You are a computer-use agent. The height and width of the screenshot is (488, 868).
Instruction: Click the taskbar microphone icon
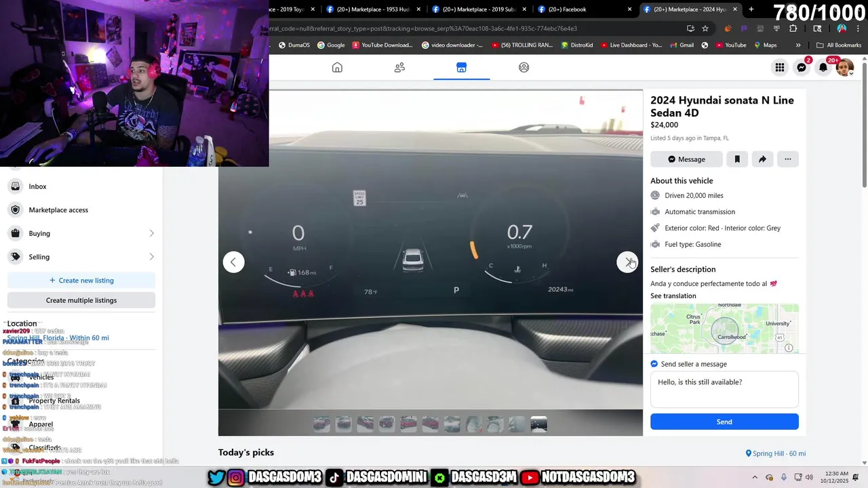pos(784,477)
